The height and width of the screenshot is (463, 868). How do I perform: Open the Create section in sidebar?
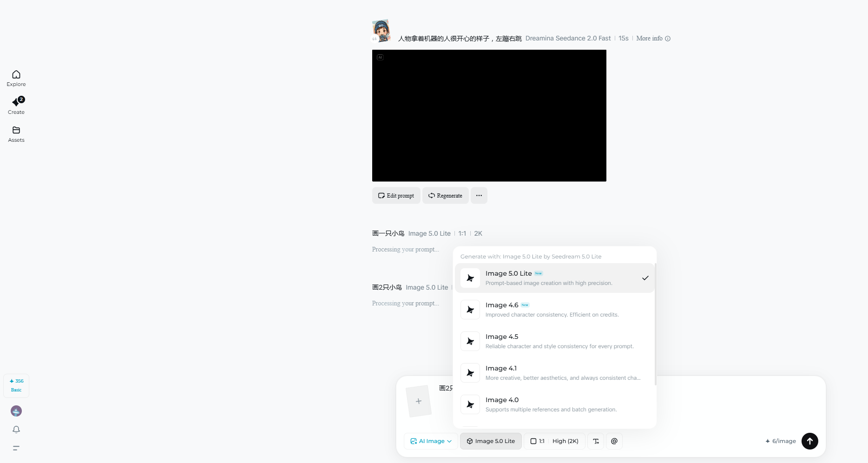[x=16, y=106]
